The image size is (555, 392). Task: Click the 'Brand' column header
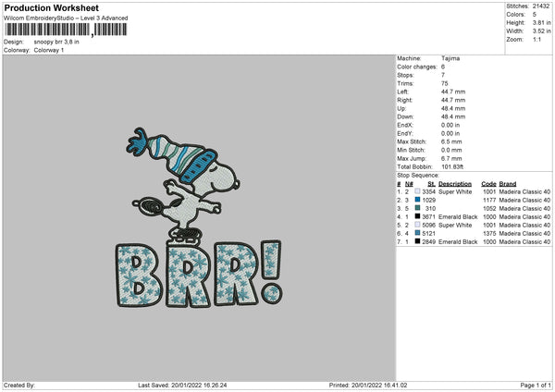(x=508, y=184)
